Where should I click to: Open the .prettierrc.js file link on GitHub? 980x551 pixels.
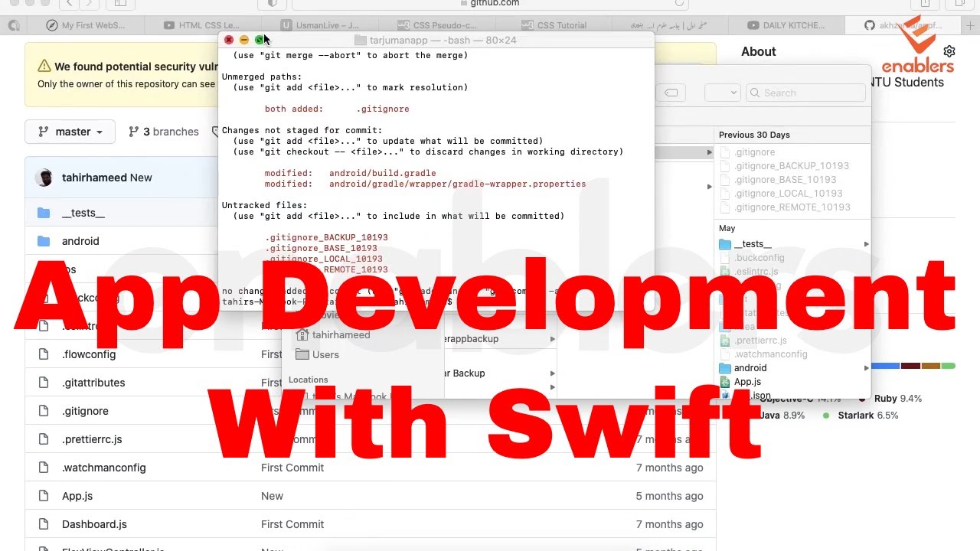(92, 439)
